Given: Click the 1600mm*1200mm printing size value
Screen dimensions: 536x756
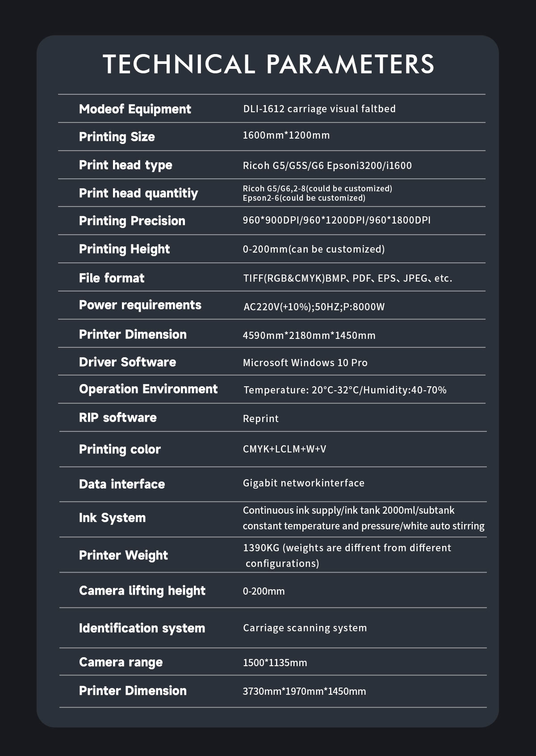Looking at the screenshot, I should [x=286, y=135].
